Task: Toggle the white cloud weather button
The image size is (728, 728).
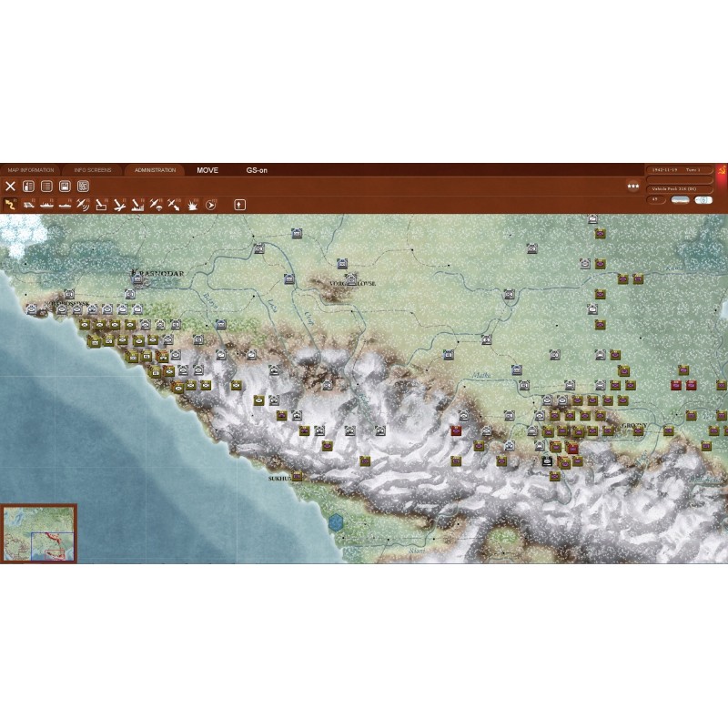Action: tap(680, 199)
